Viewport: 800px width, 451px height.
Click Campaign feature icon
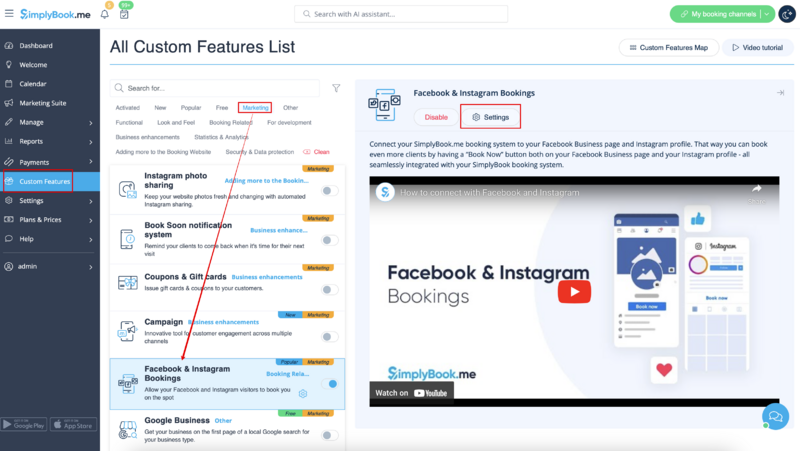click(128, 331)
